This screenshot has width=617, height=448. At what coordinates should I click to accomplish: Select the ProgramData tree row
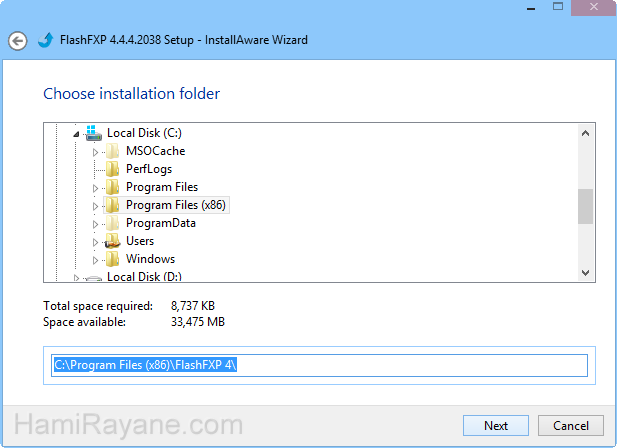pos(161,223)
